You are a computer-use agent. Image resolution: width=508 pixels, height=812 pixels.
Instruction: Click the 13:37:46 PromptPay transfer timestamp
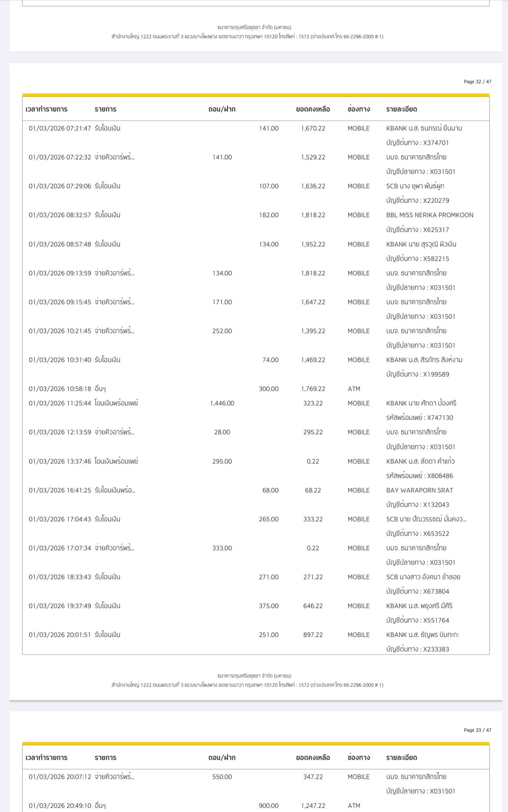point(60,461)
